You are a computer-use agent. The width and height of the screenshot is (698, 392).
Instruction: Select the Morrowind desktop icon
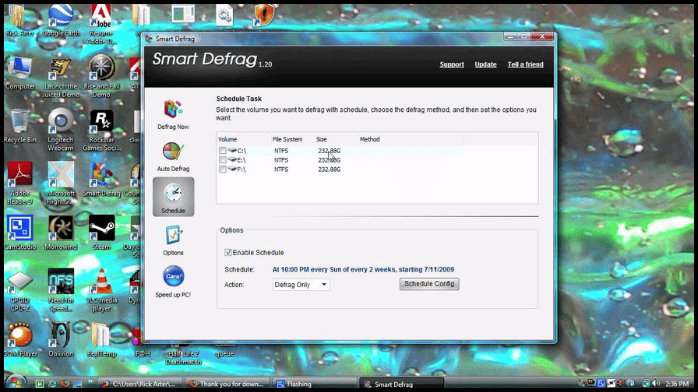pos(61,233)
